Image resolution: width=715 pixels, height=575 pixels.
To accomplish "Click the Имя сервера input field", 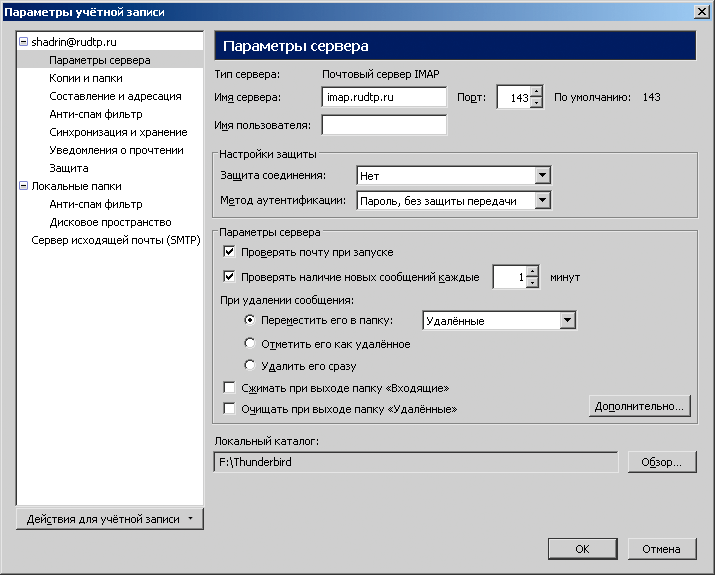I will tap(384, 97).
